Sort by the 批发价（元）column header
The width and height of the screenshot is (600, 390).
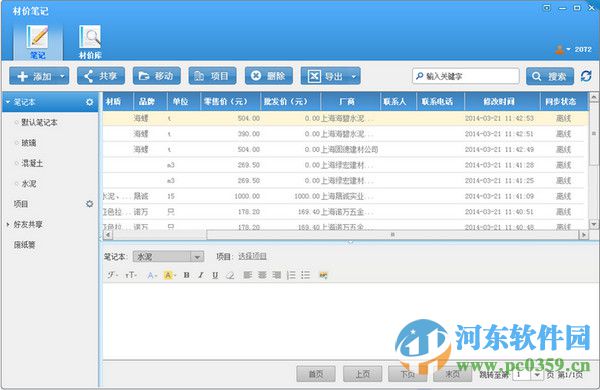click(x=290, y=101)
